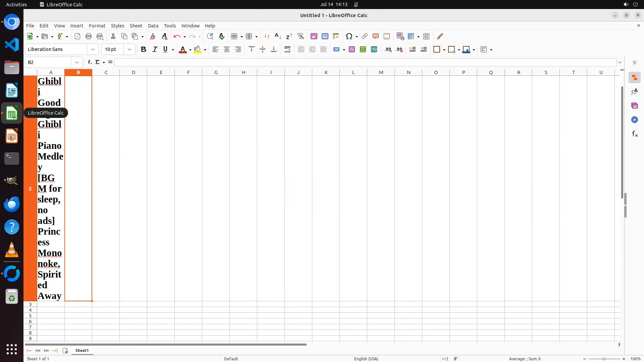This screenshot has height=362, width=644.
Task: Toggle Italic formatting
Action: (x=155, y=50)
